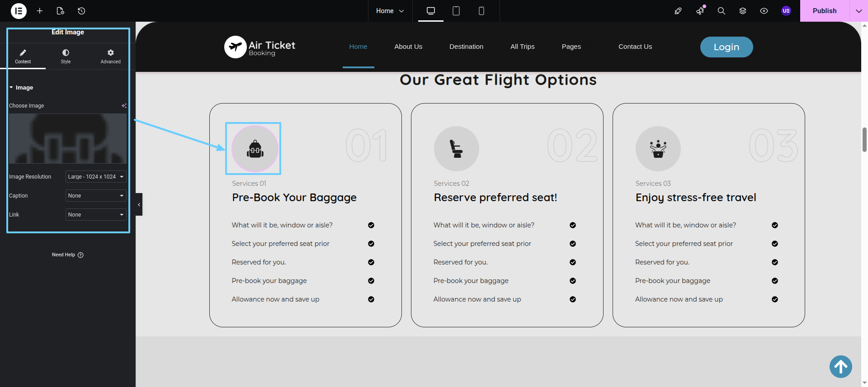Click the chosen image preview thumbnail
Viewport: 868px width, 387px height.
click(68, 138)
